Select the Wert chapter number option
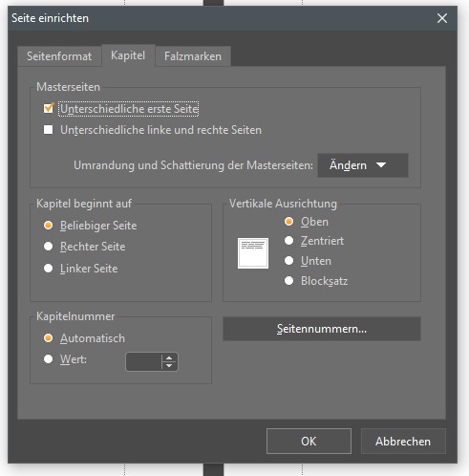Screen dimensions: 469x476 (48, 359)
